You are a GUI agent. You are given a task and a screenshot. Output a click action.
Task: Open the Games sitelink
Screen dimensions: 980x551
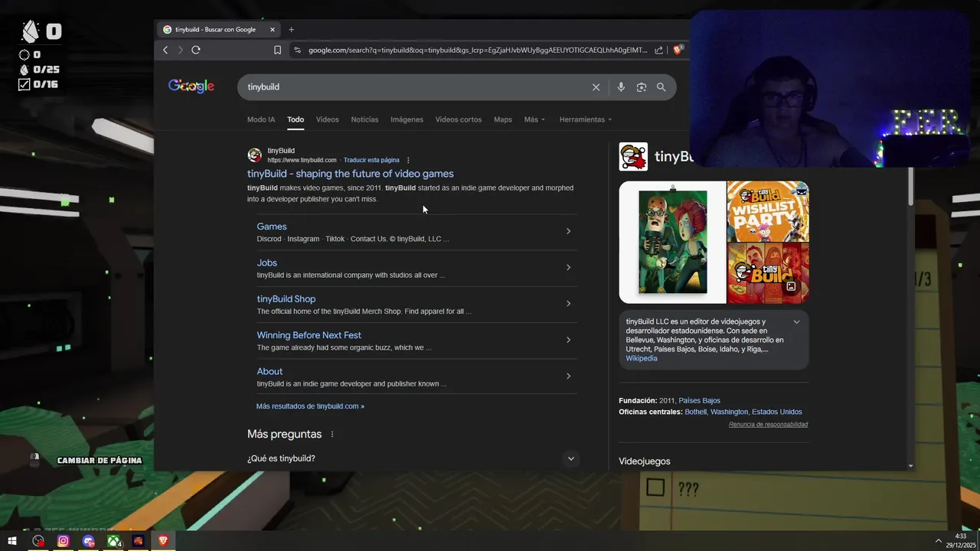pos(272,227)
